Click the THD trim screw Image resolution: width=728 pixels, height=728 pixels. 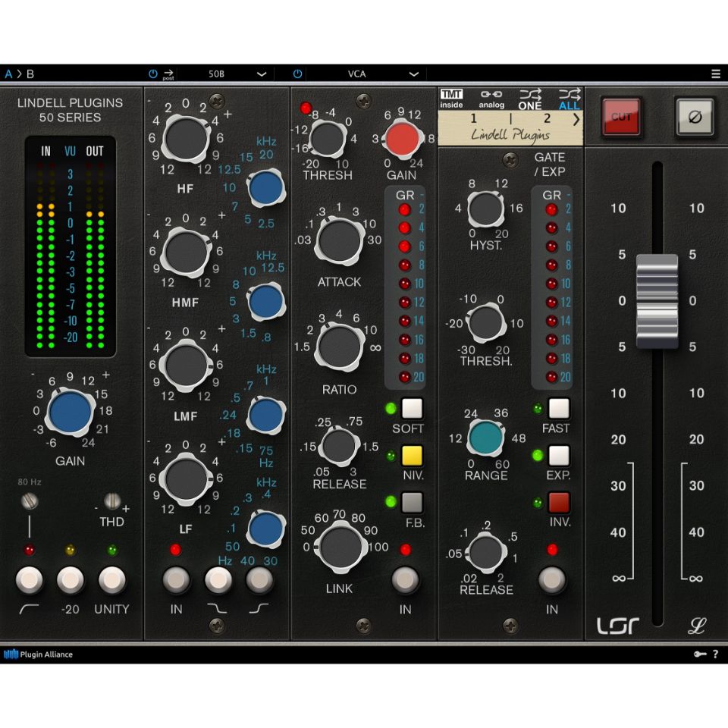112,500
